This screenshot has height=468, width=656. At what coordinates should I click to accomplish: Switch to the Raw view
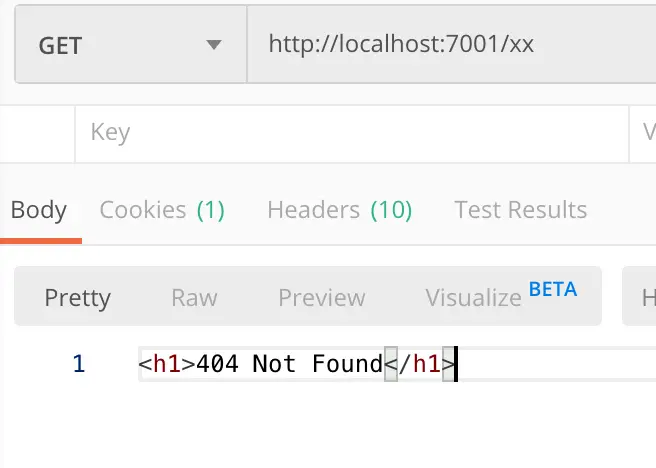pos(194,297)
